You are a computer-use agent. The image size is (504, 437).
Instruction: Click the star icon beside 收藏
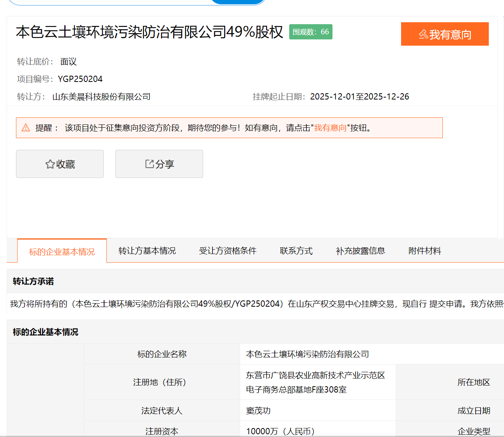(x=50, y=164)
